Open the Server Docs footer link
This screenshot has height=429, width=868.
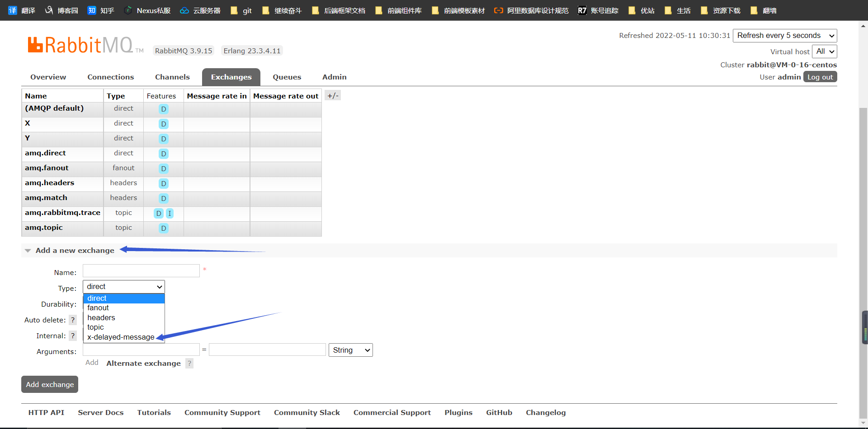tap(100, 413)
